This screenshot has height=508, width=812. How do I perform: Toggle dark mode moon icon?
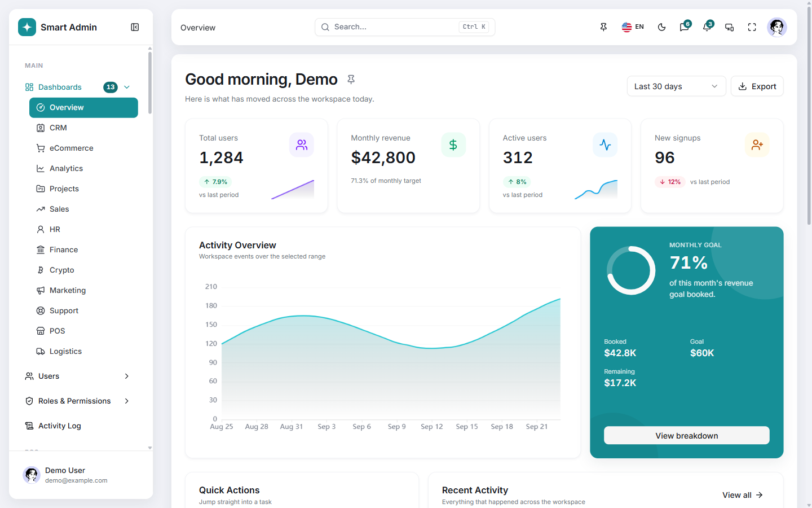(662, 27)
